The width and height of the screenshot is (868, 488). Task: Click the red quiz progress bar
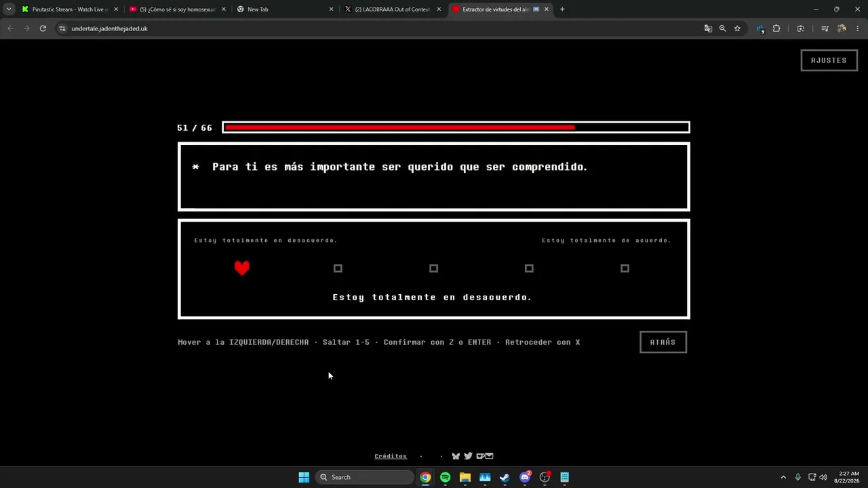[x=456, y=127]
